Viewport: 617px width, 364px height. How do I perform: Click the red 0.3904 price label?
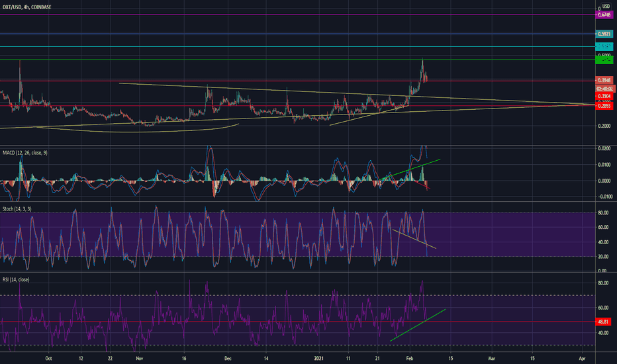[x=604, y=96]
